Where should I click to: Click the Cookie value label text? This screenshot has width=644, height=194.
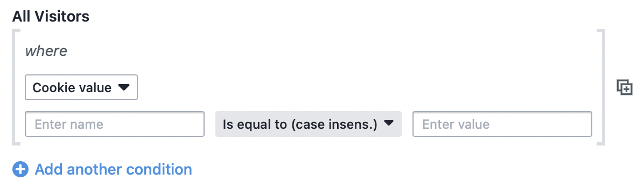[x=72, y=87]
